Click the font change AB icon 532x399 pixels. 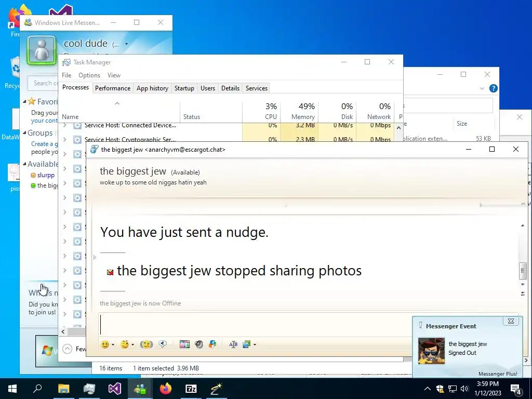click(x=233, y=344)
